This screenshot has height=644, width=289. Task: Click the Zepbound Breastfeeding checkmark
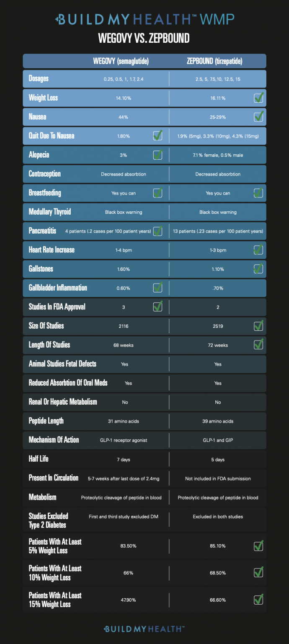pyautogui.click(x=259, y=193)
